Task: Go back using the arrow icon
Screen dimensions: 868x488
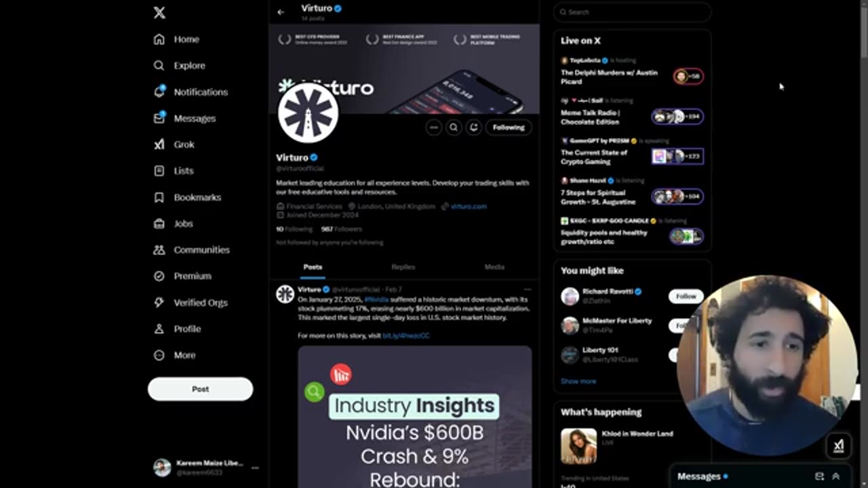Action: 281,12
